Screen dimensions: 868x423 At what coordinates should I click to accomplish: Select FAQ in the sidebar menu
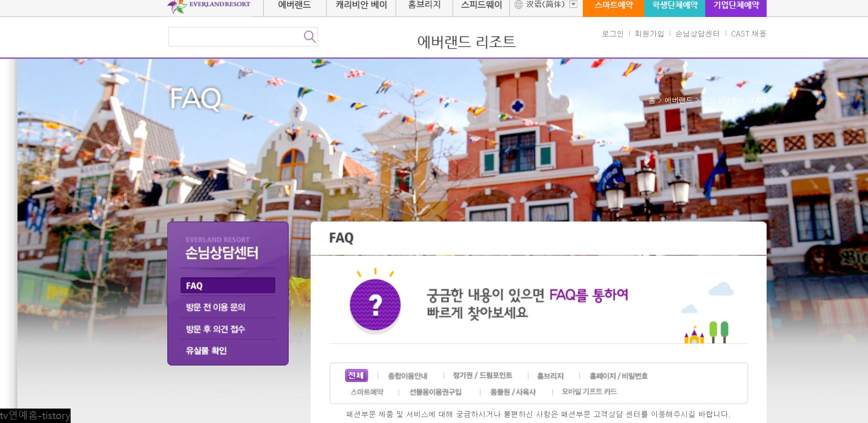228,285
